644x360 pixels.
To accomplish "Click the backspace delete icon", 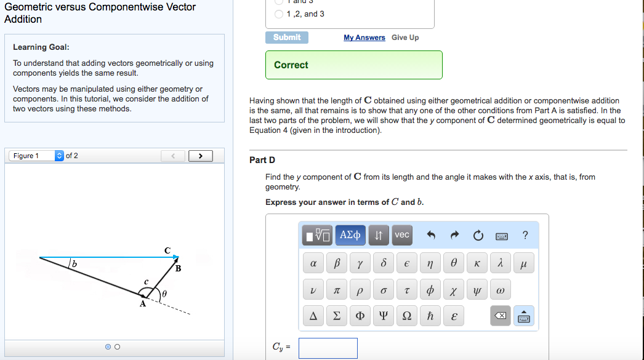I will (x=501, y=315).
